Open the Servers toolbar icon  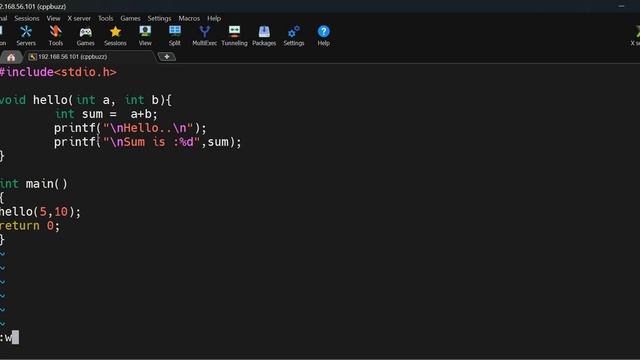point(26,36)
